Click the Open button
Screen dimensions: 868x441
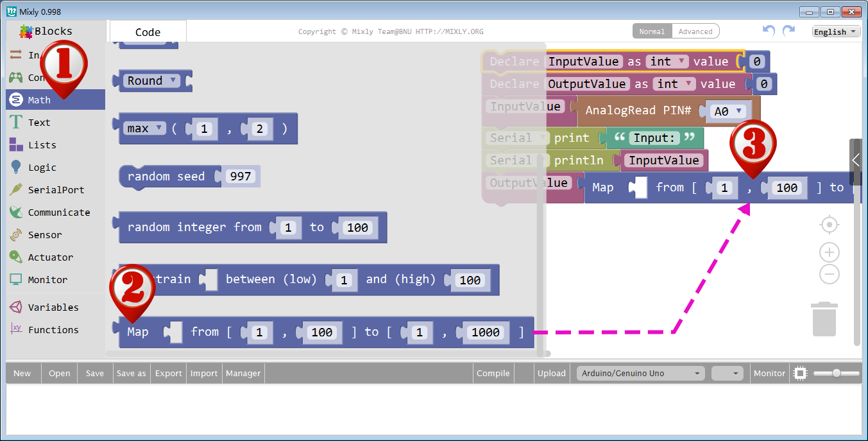pos(60,374)
